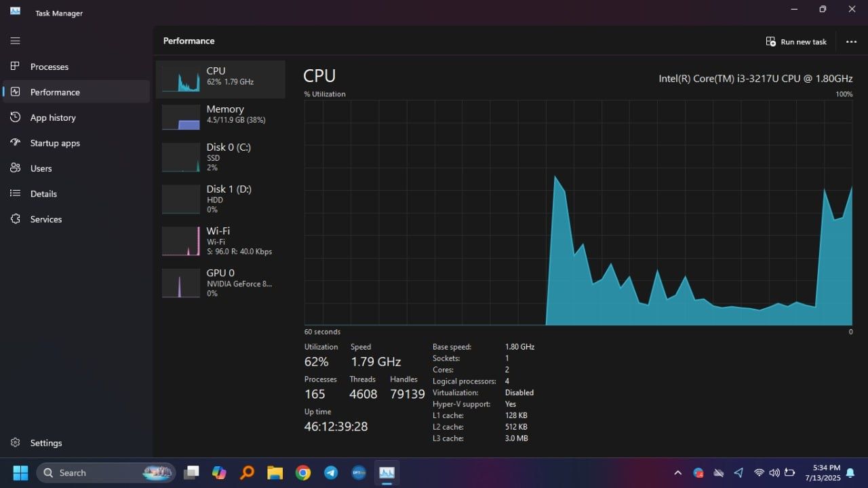The height and width of the screenshot is (488, 868).
Task: Click the Performance page heading
Action: point(189,41)
